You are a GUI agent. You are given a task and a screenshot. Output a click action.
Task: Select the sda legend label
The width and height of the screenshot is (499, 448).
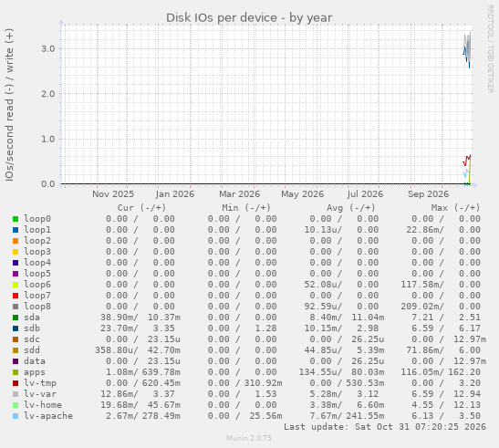32,318
